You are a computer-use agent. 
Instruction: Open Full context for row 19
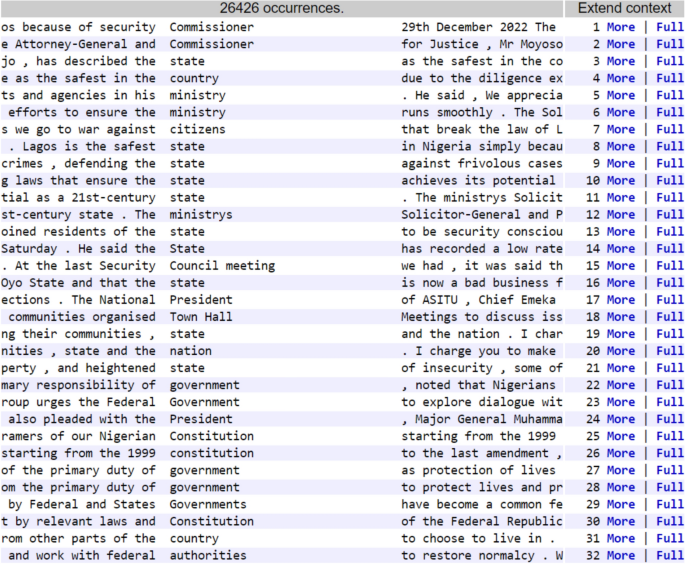(x=670, y=334)
